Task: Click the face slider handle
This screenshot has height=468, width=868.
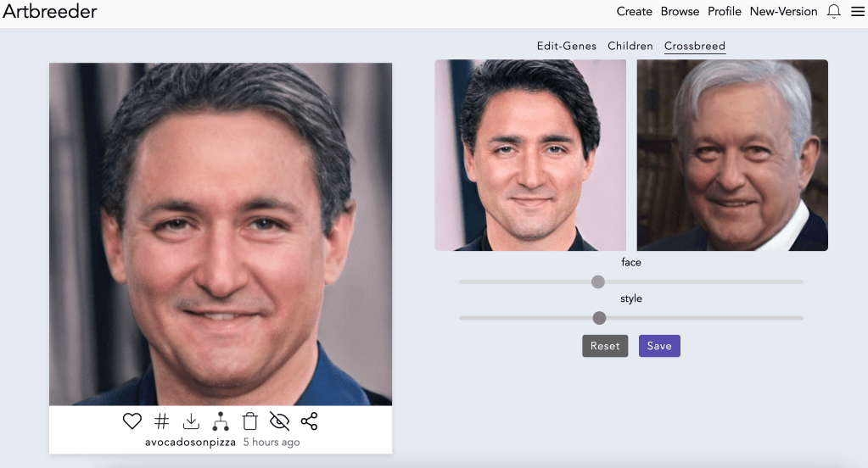Action: click(598, 281)
